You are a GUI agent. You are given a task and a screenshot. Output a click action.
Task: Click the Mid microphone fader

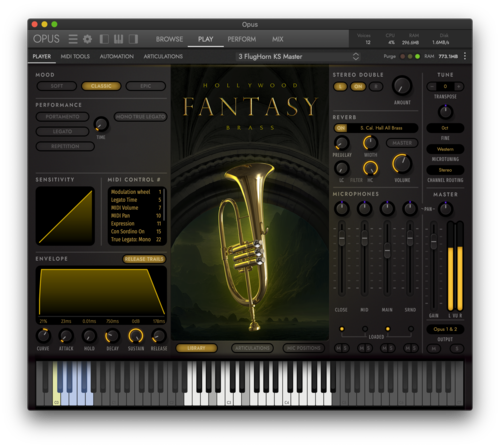point(364,239)
